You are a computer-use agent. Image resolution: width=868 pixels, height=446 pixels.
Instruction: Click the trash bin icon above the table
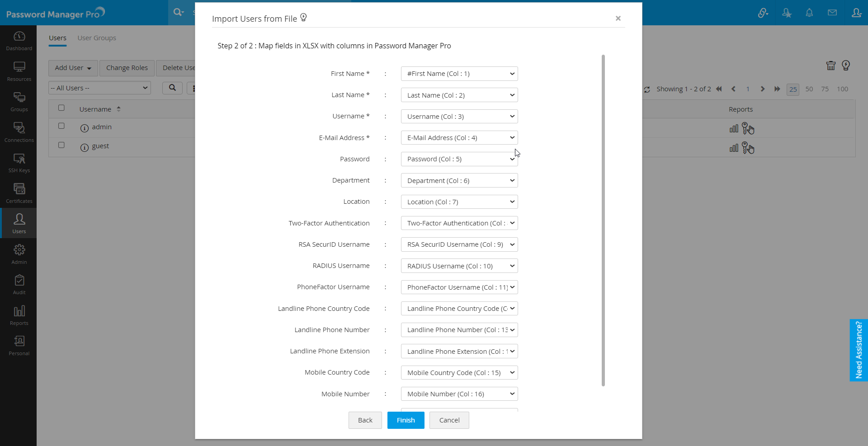pyautogui.click(x=831, y=66)
